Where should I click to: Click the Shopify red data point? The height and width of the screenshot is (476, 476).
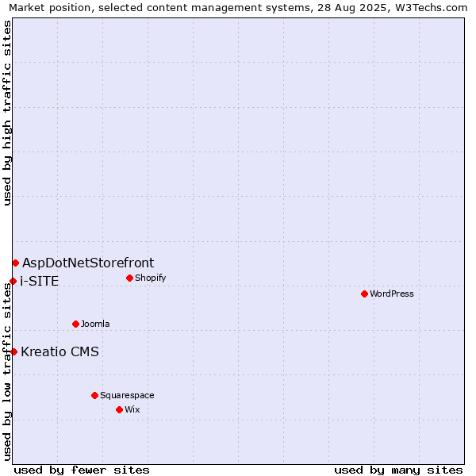tap(129, 278)
